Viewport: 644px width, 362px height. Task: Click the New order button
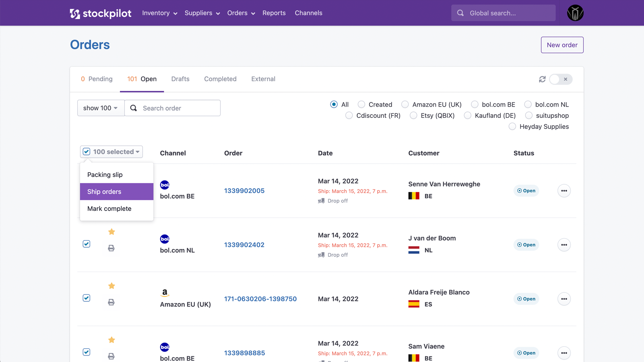click(x=562, y=45)
